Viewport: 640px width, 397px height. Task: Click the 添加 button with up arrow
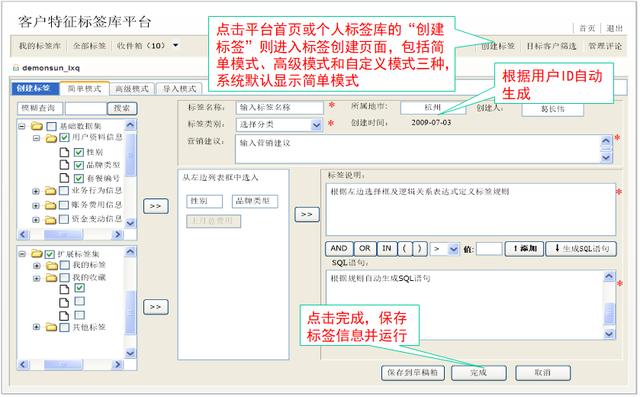click(524, 248)
